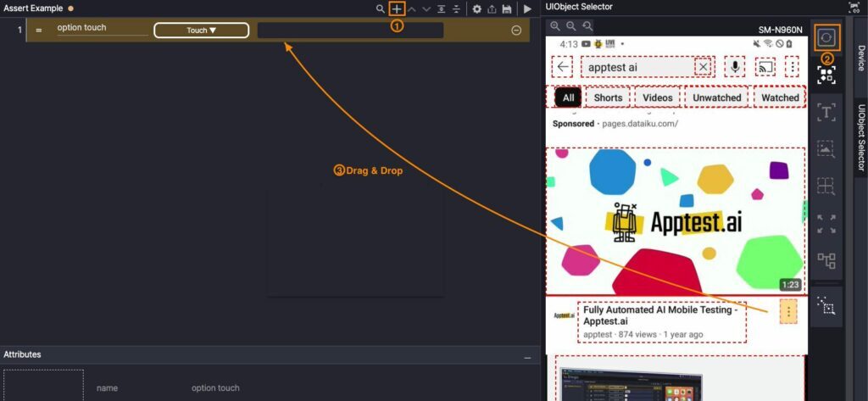Image resolution: width=868 pixels, height=401 pixels.
Task: Remove step 1 with minus circle
Action: (x=516, y=31)
